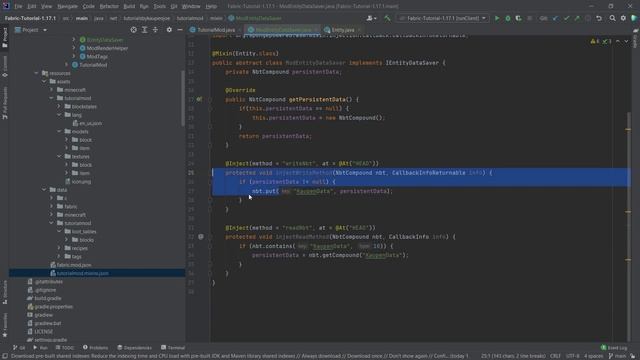Click select opened file target icon
Viewport: 640px width, 360px height.
point(133,30)
